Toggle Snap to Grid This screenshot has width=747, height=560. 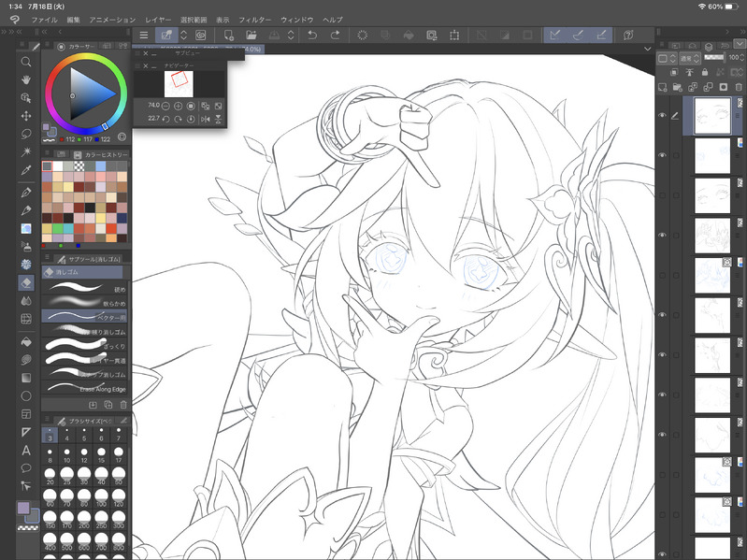click(x=601, y=35)
